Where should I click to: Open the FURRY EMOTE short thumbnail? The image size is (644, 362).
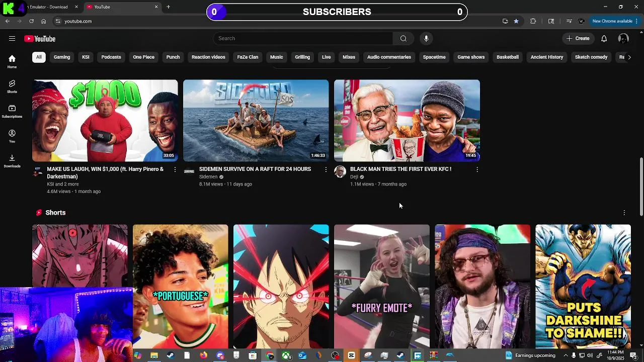381,286
